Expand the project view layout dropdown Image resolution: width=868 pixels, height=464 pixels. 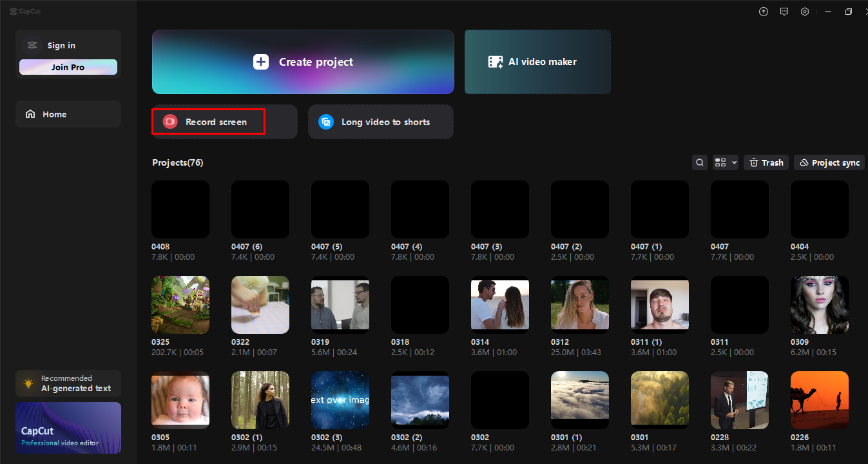pyautogui.click(x=724, y=162)
